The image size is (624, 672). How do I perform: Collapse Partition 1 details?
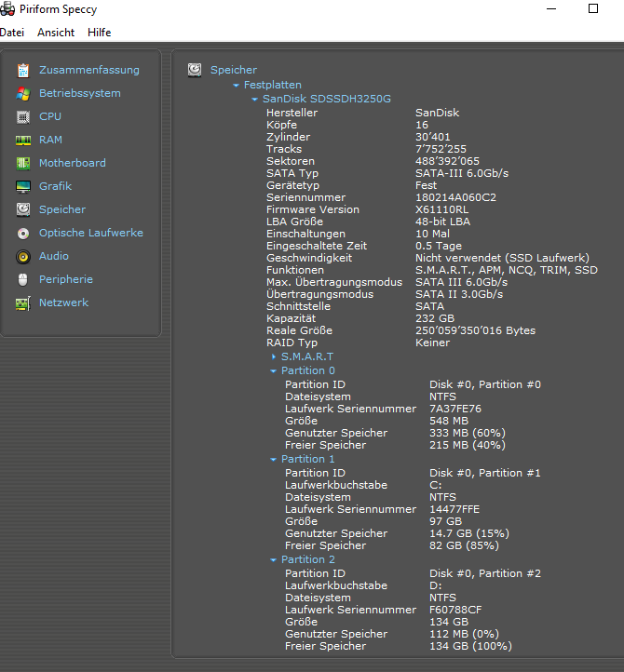pos(273,460)
